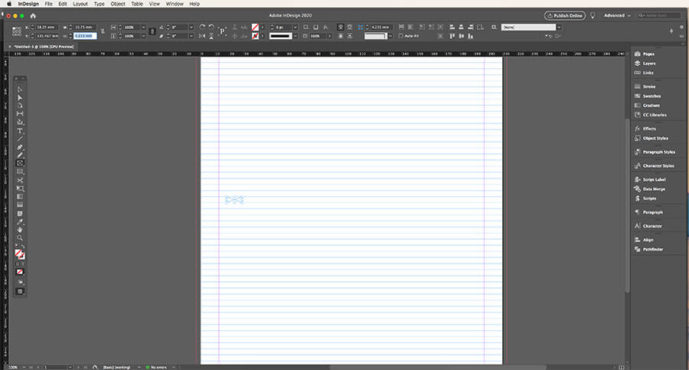
Task: Select the Zoom tool
Action: (20, 238)
